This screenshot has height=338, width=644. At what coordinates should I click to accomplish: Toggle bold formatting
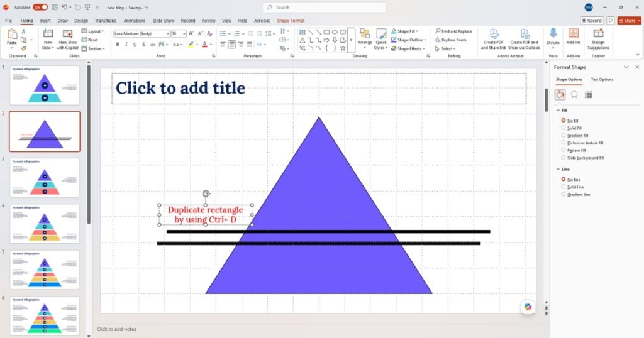click(118, 45)
